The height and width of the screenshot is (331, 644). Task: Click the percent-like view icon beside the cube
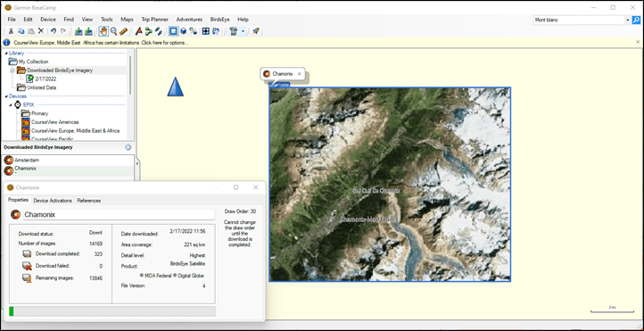point(193,31)
